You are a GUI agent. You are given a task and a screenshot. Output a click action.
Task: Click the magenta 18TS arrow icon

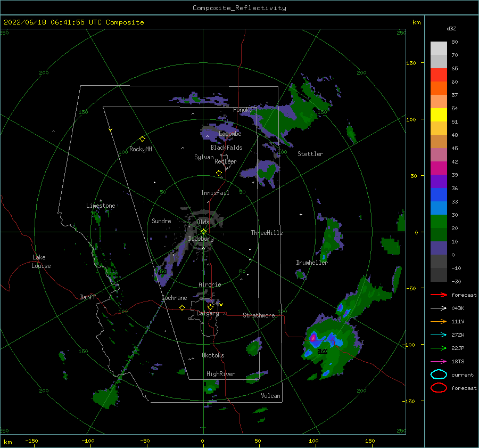point(439,362)
